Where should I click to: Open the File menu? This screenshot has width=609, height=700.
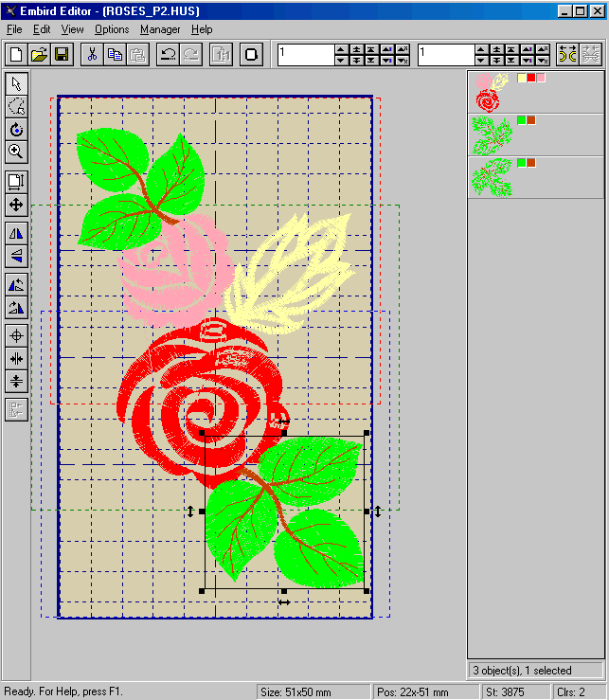[x=14, y=29]
